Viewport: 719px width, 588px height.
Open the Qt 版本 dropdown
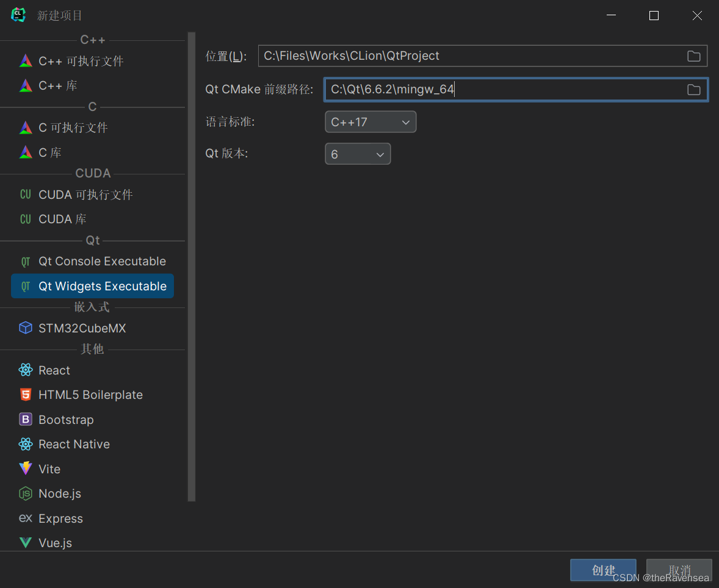click(x=358, y=154)
